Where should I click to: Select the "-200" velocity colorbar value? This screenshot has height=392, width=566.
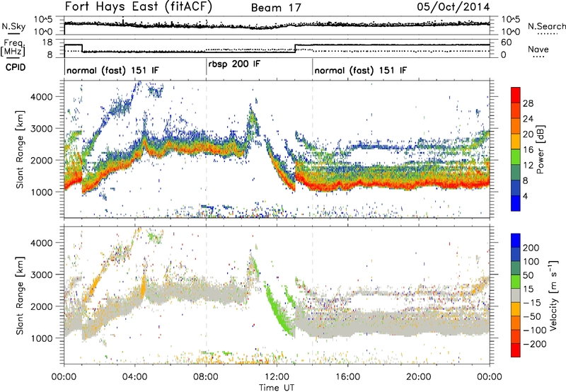534,344
